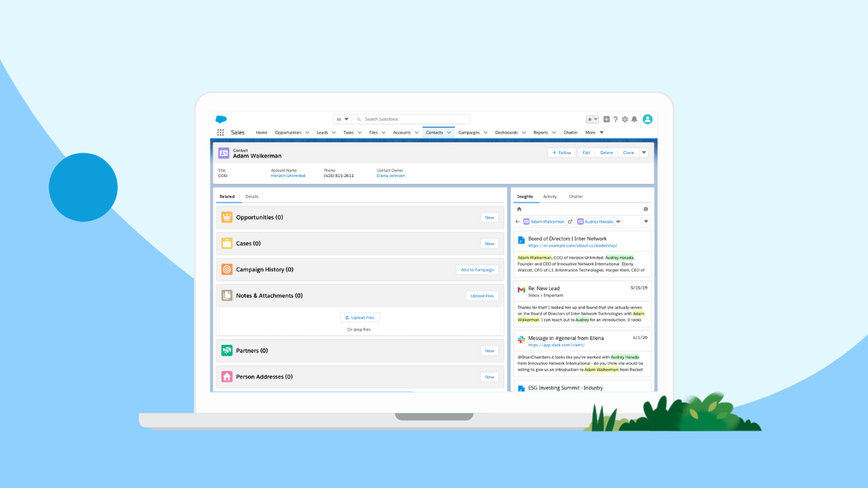
Task: Open the user profile avatar
Action: [x=647, y=119]
